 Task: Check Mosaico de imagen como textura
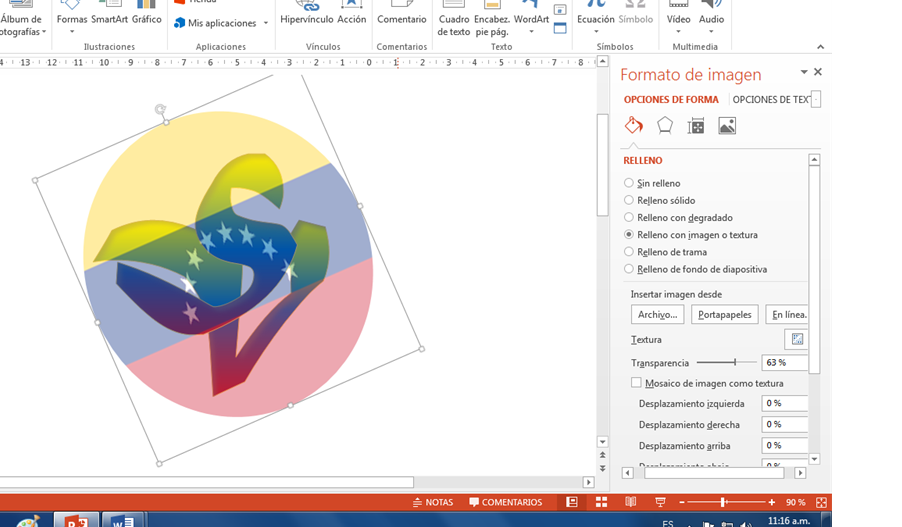(636, 383)
